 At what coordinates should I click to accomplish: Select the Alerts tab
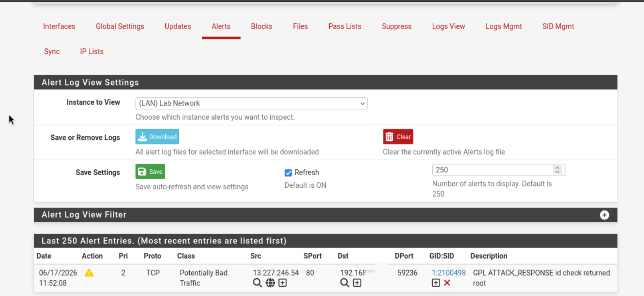tap(221, 26)
